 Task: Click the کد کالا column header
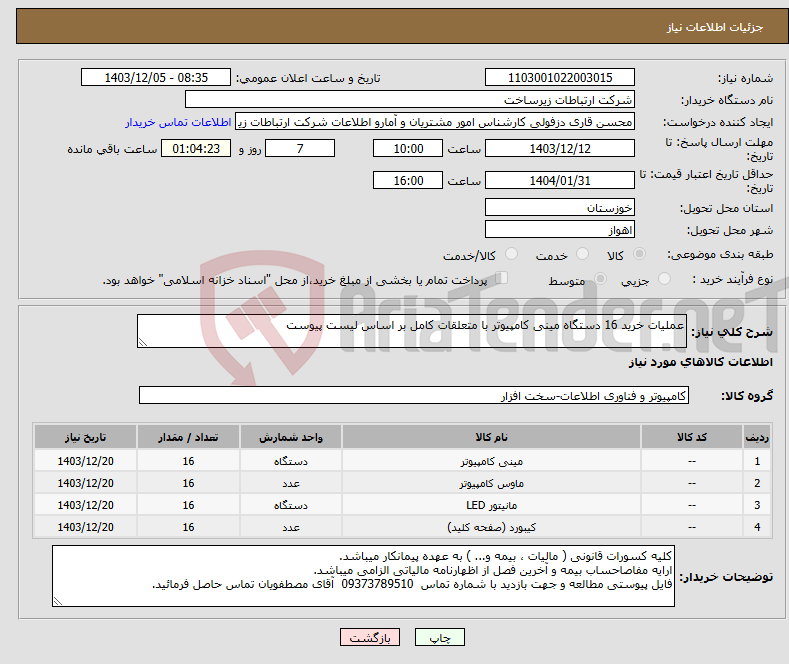(691, 437)
